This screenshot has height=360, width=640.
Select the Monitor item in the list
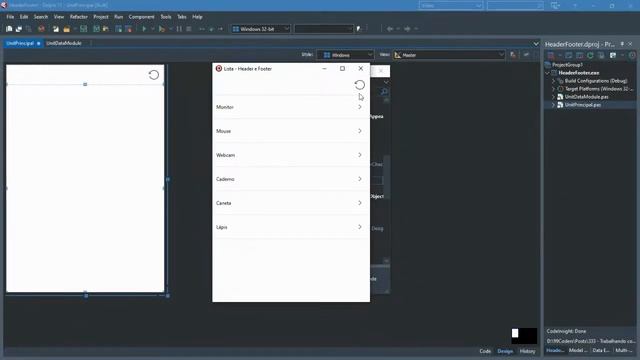tap(291, 107)
